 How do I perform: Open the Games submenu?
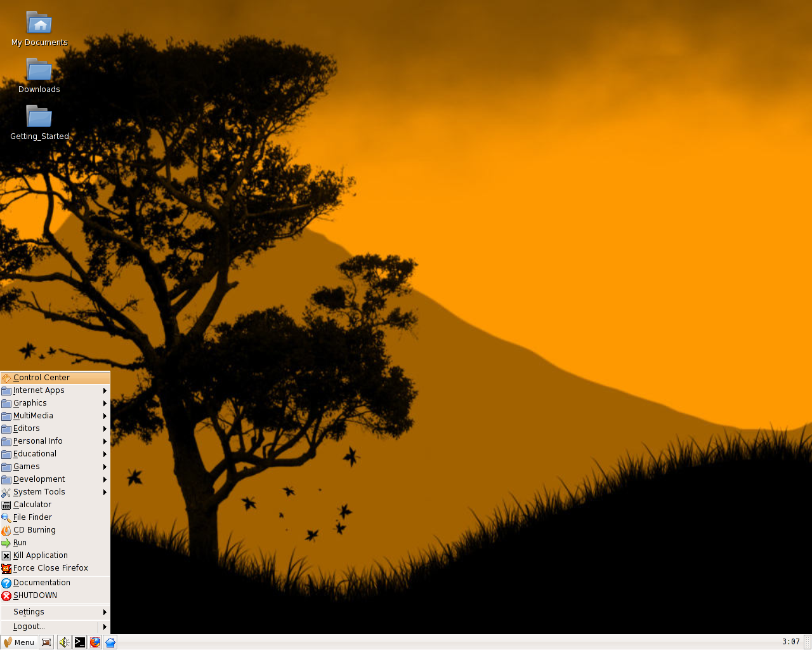click(x=55, y=467)
